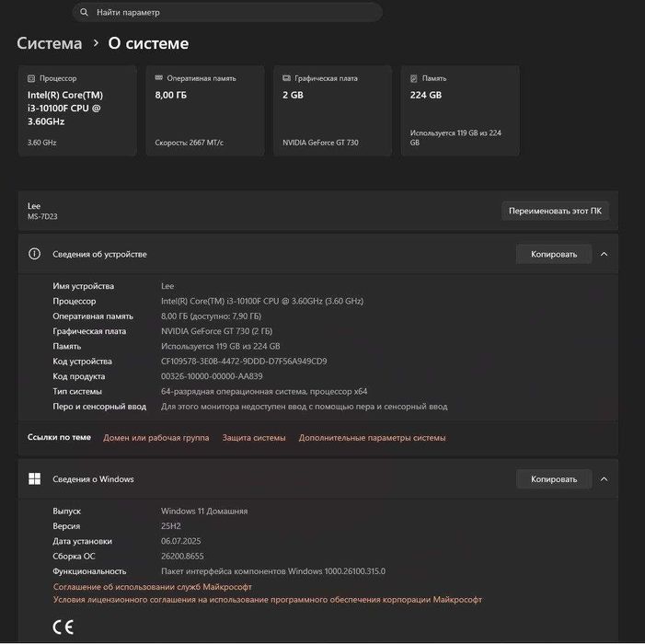Click the Графическая плата card icon
Image resolution: width=645 pixels, height=644 pixels.
(x=286, y=77)
